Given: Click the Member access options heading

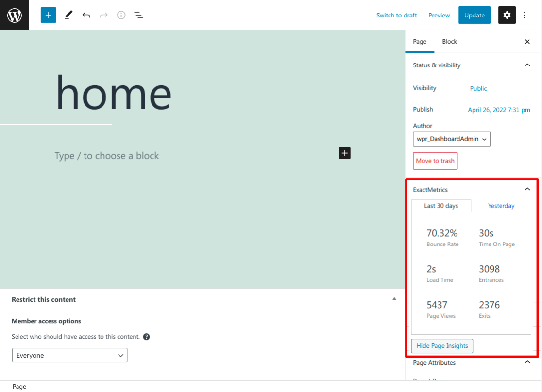Looking at the screenshot, I should coord(46,321).
